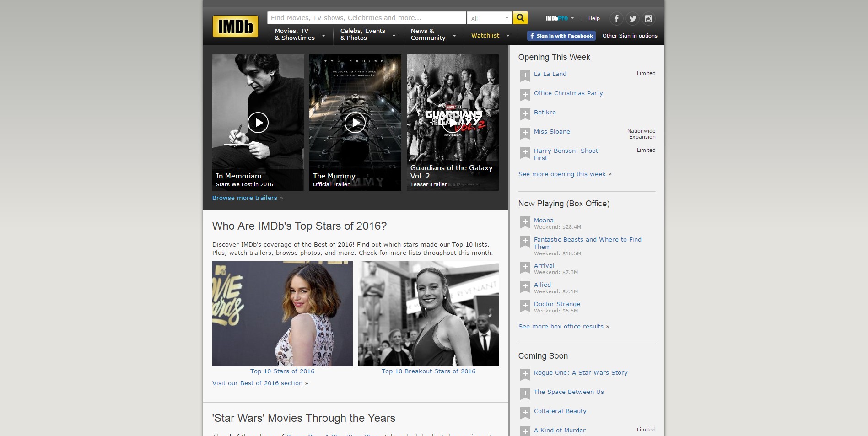This screenshot has height=436, width=868.
Task: Open Rogue One: A Star Wars Story
Action: (x=581, y=372)
